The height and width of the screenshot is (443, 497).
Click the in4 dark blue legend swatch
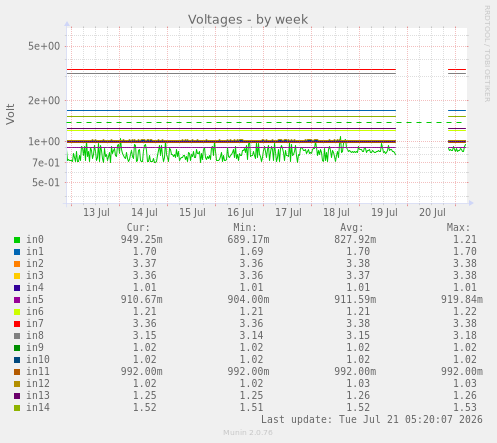(x=17, y=288)
